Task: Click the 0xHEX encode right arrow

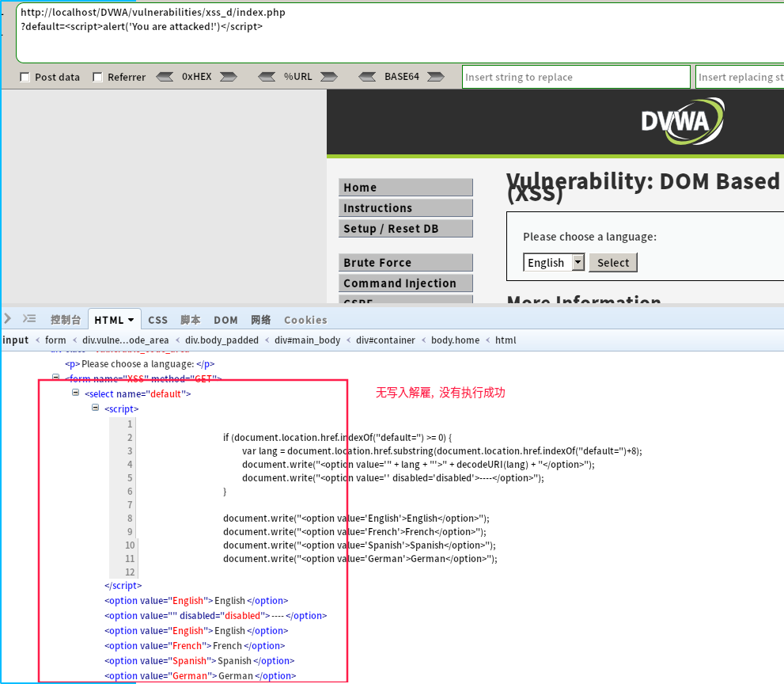Action: point(229,77)
